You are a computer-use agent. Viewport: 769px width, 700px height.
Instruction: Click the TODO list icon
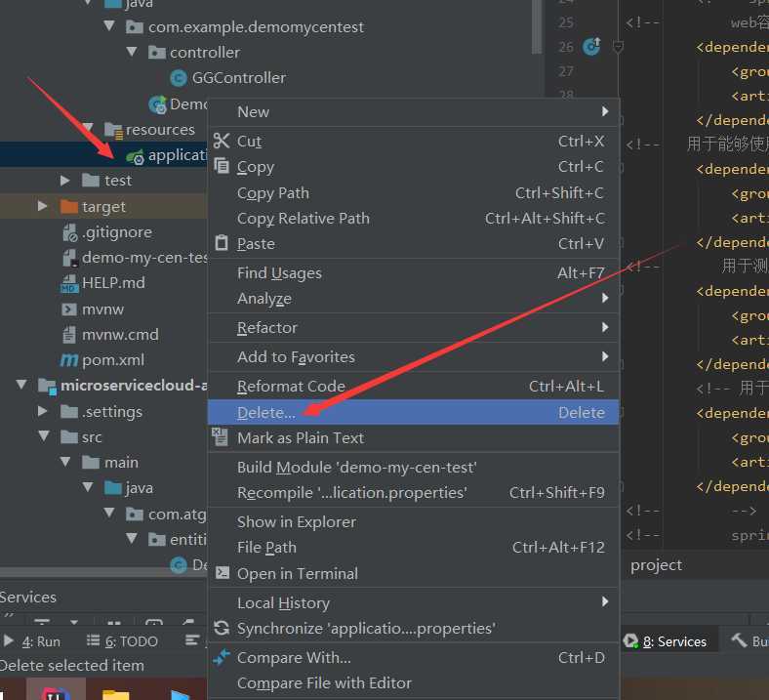(x=93, y=640)
